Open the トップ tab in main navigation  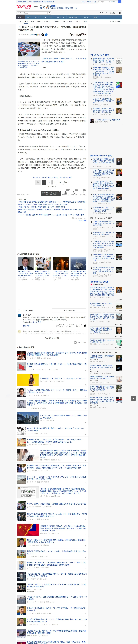[x=20, y=17]
